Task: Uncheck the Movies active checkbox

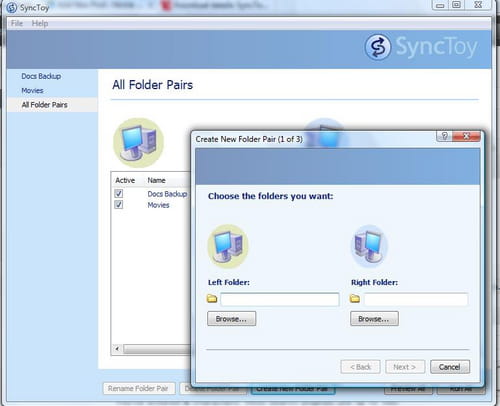Action: click(x=119, y=204)
